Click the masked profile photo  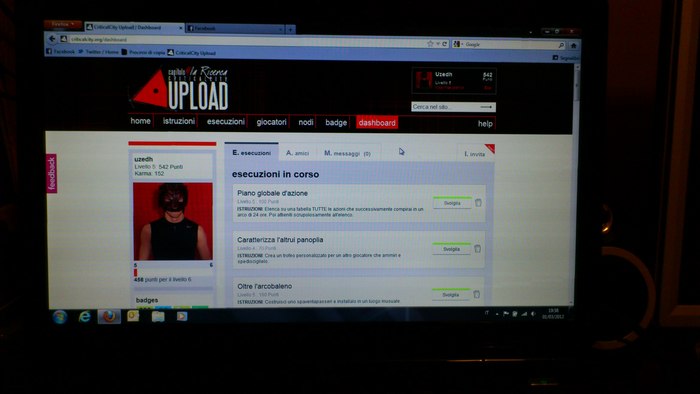pyautogui.click(x=173, y=221)
